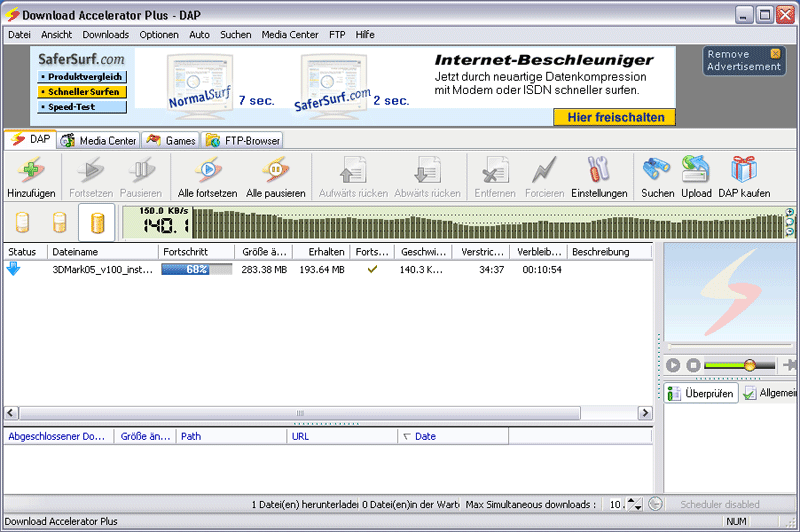Screen dimensions: 800x532
Task: Select the 3DMark05_v100_inst download row
Action: [328, 269]
